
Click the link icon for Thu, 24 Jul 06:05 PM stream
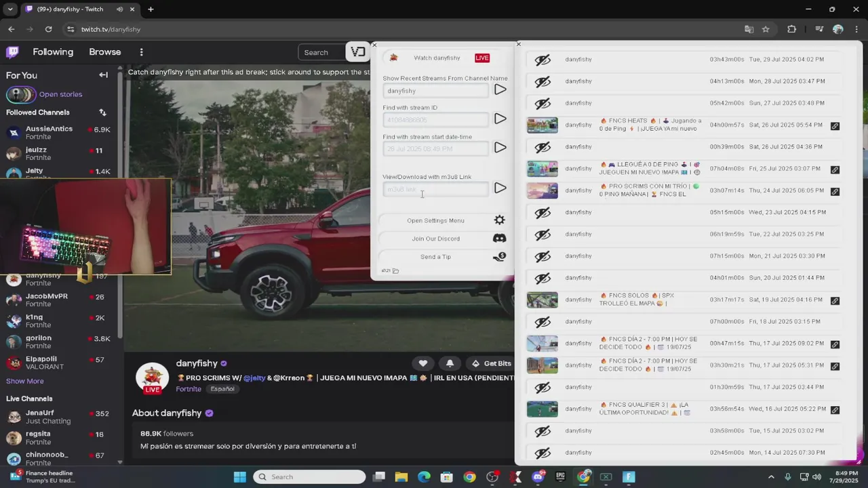[x=835, y=191]
